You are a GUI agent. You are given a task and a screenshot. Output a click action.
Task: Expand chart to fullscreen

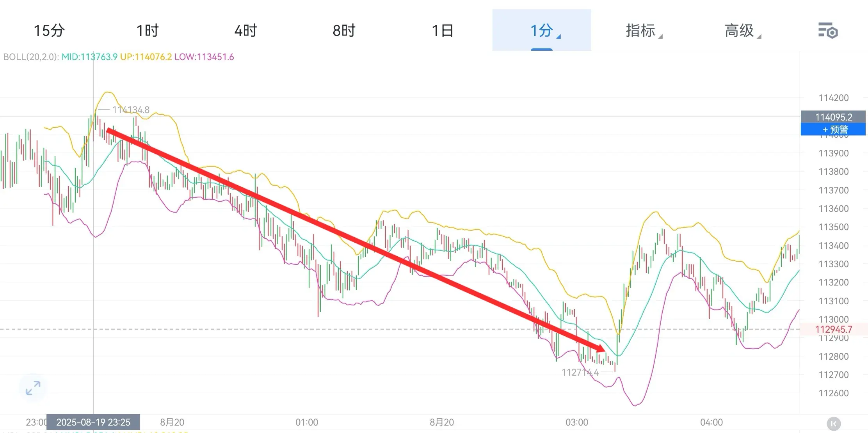tap(33, 388)
